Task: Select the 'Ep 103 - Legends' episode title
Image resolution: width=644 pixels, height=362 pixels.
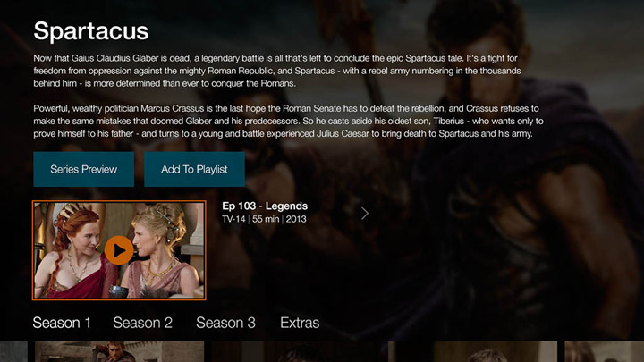Action: point(265,206)
